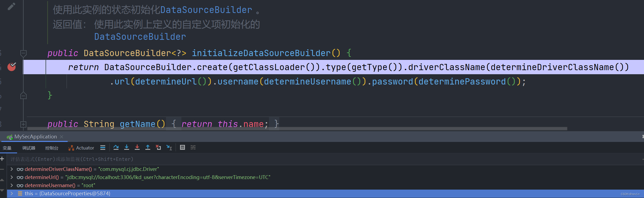Click getType() in the return line

(374, 67)
